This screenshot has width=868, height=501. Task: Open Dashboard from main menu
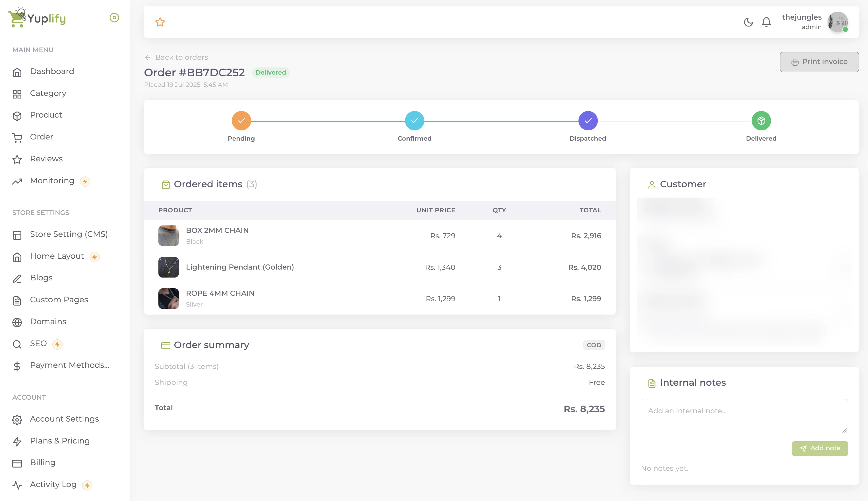click(x=52, y=71)
